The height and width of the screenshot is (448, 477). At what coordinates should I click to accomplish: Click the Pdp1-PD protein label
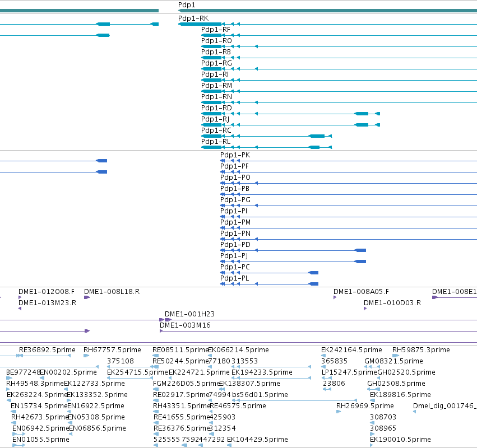click(x=235, y=245)
